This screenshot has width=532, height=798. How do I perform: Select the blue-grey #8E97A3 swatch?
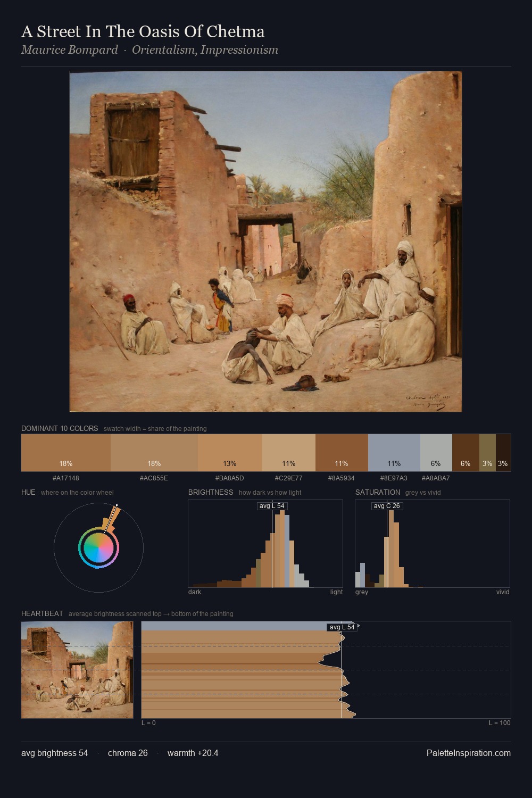(394, 453)
